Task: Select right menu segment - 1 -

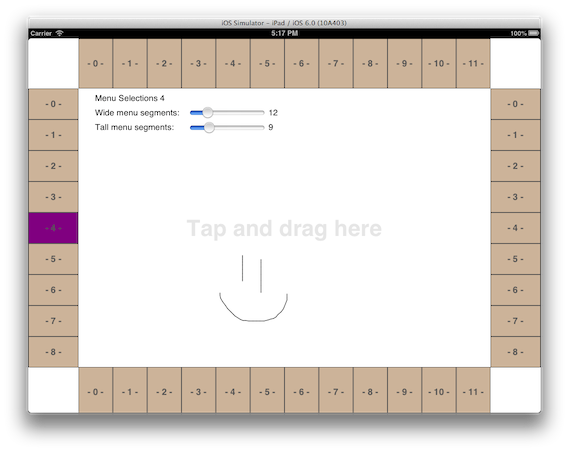Action: 516,135
